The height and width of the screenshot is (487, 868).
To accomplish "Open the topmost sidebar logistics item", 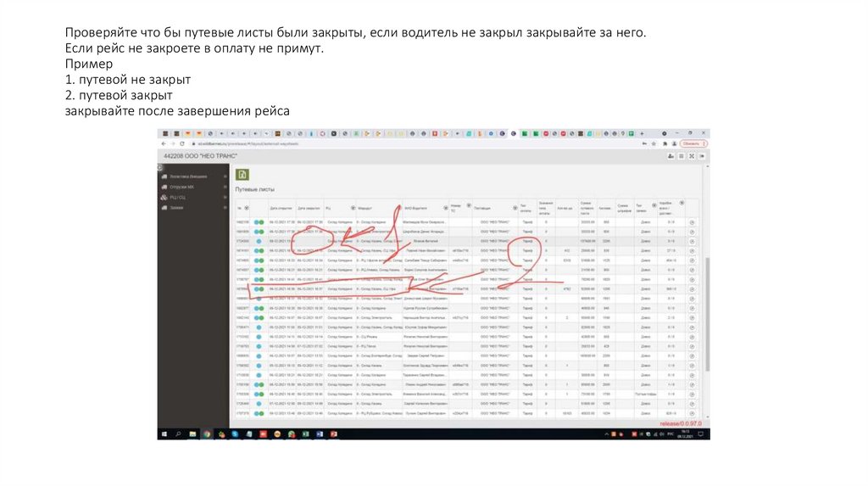I will pos(188,176).
